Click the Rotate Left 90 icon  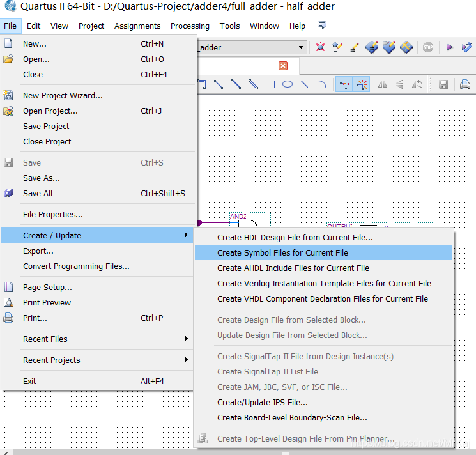click(417, 84)
